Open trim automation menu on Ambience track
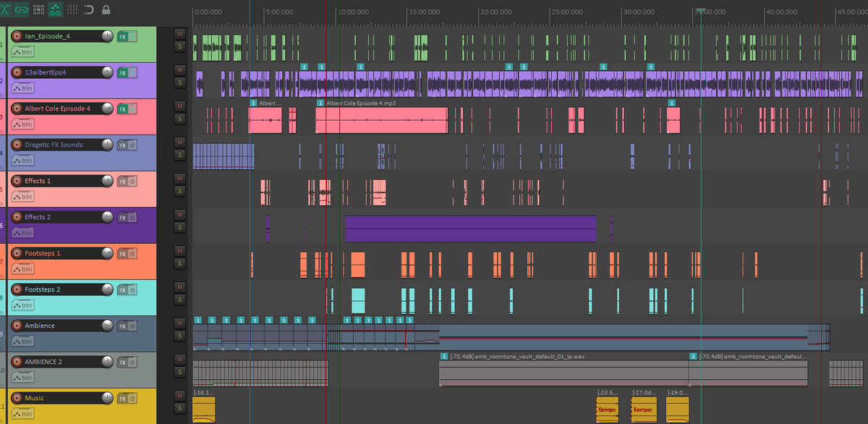This screenshot has height=424, width=868. [x=22, y=342]
